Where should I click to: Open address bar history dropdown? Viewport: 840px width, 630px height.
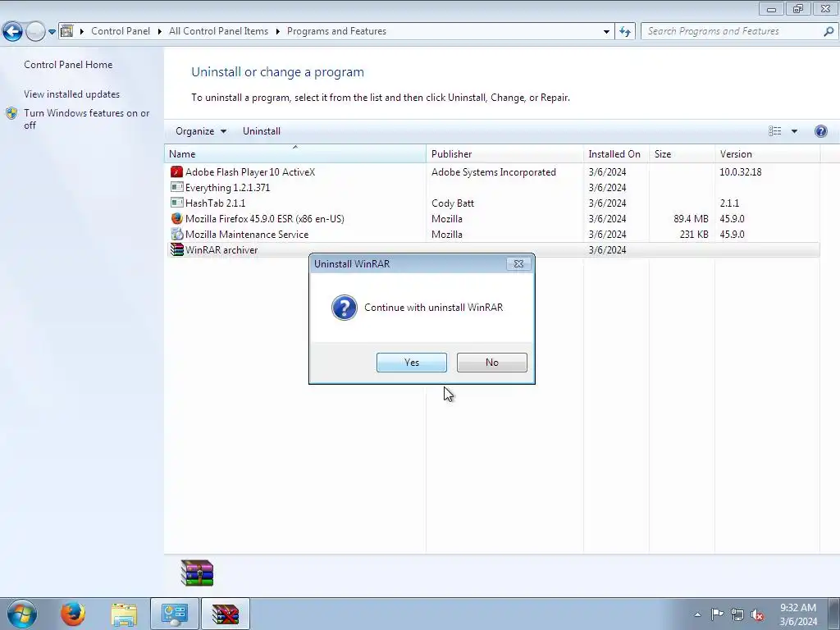pos(606,31)
